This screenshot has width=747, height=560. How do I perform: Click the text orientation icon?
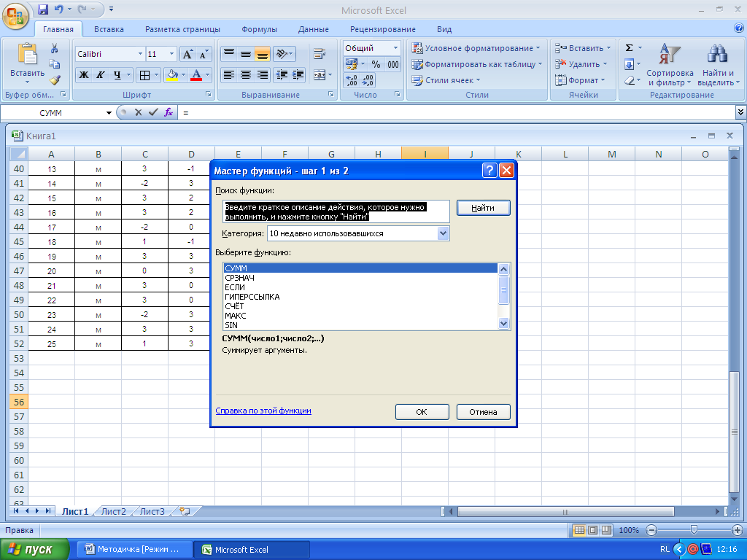282,54
